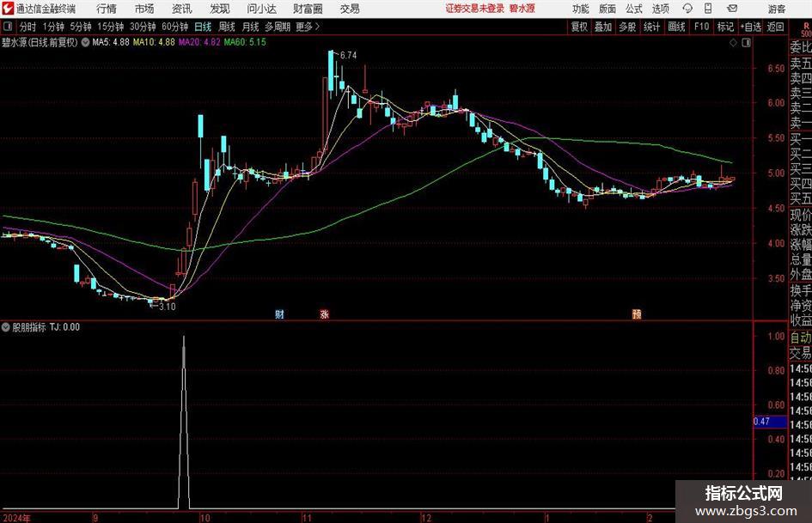This screenshot has width=812, height=523.
Task: Open the 公式 menu
Action: click(634, 9)
